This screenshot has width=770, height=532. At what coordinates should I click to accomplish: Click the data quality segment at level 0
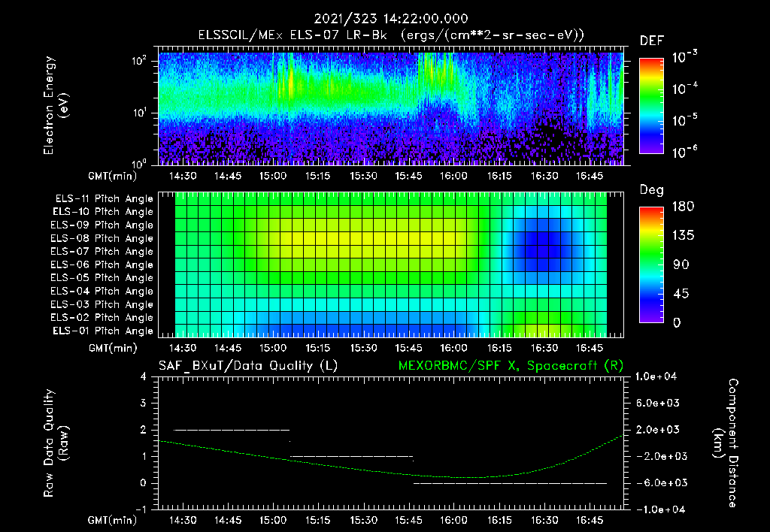pyautogui.click(x=511, y=483)
